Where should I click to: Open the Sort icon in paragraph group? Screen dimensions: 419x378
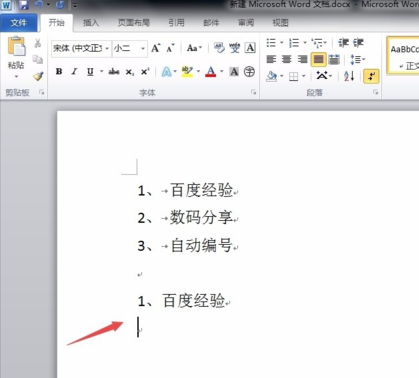click(349, 76)
